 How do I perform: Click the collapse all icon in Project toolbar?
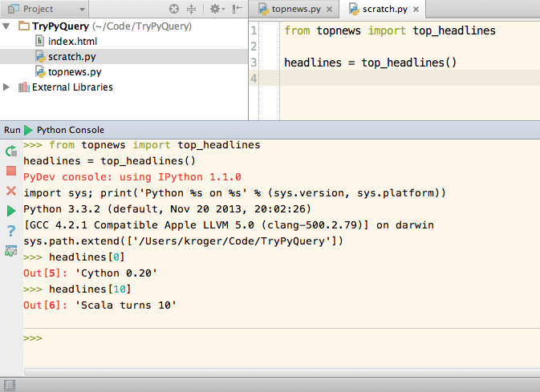click(192, 9)
